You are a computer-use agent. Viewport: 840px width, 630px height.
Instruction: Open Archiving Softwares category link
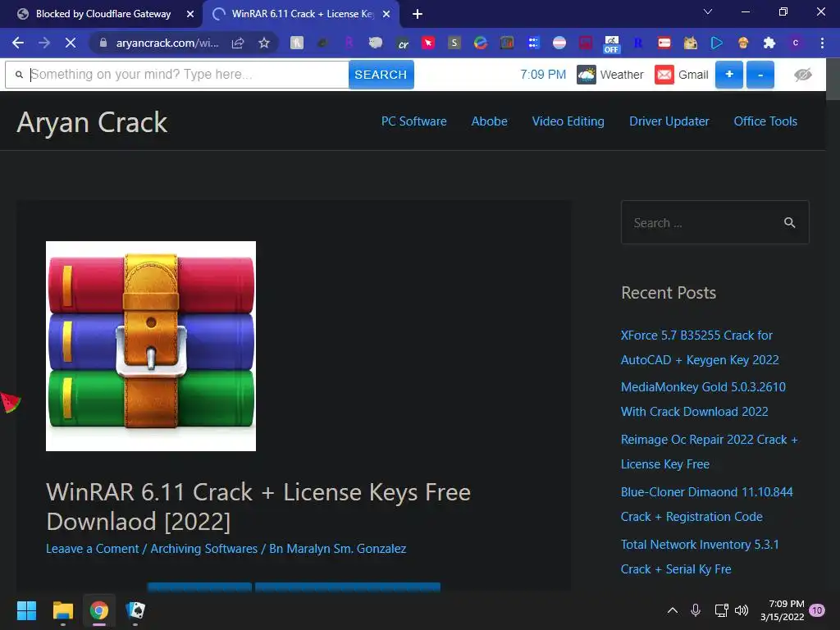coord(203,549)
